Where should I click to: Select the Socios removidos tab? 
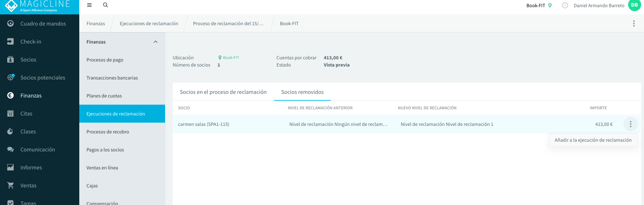(x=302, y=92)
